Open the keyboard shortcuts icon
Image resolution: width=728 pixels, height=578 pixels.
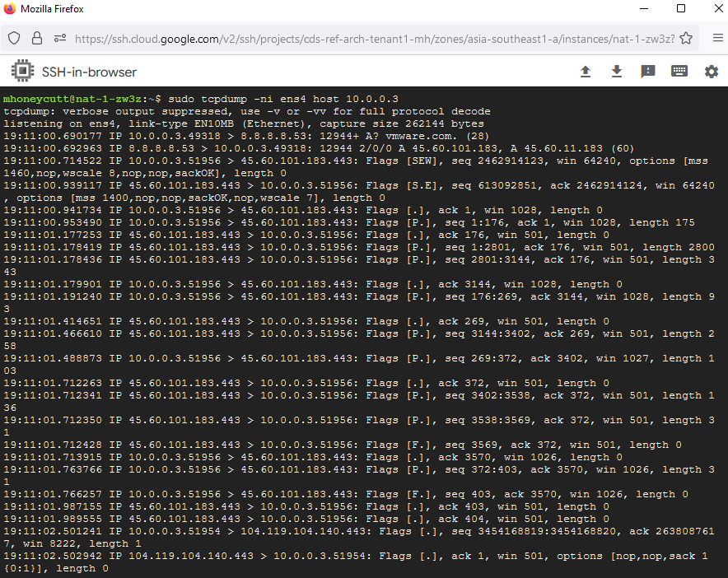tap(679, 71)
